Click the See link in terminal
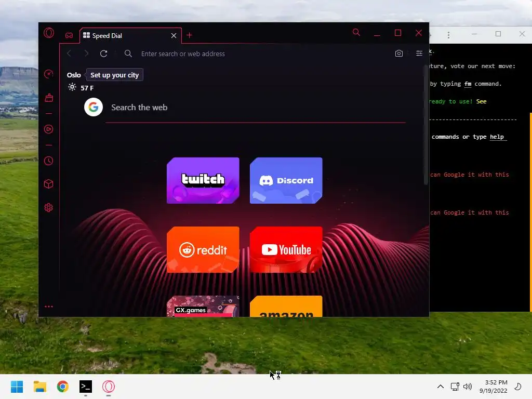532x399 pixels. tap(481, 101)
